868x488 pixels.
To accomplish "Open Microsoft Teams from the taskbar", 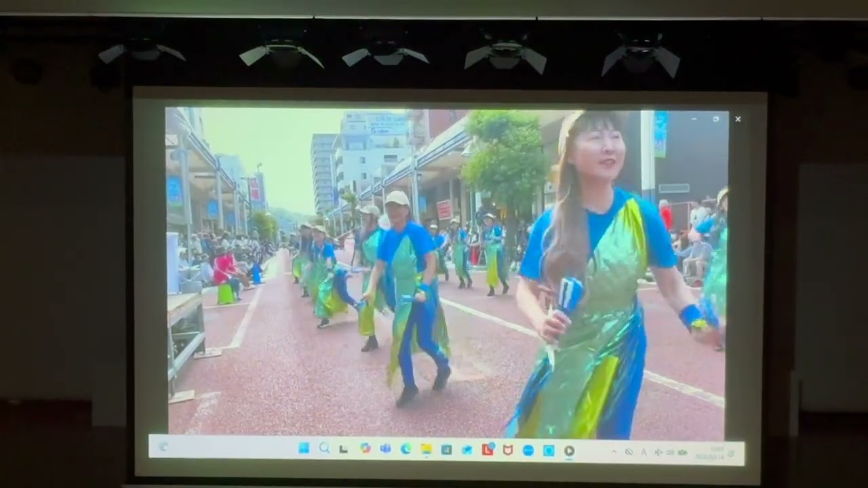I will pyautogui.click(x=385, y=449).
